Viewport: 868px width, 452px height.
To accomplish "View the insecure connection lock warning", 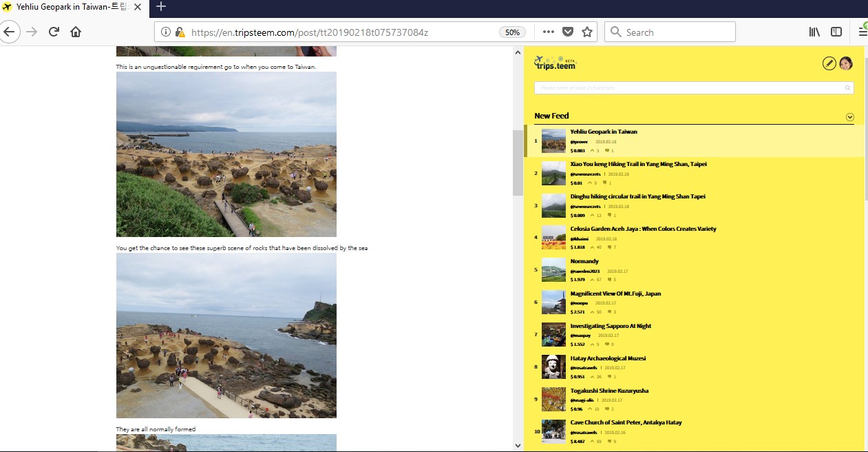I will pyautogui.click(x=180, y=32).
